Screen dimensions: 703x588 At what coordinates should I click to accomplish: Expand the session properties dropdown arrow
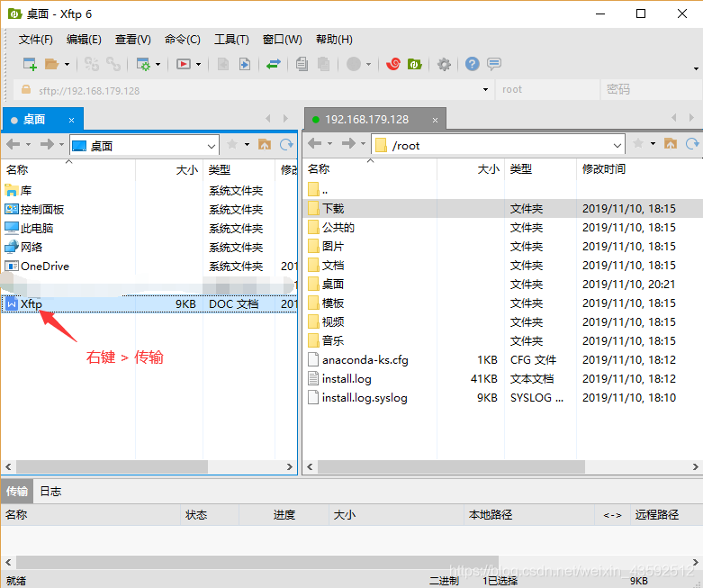coord(158,65)
